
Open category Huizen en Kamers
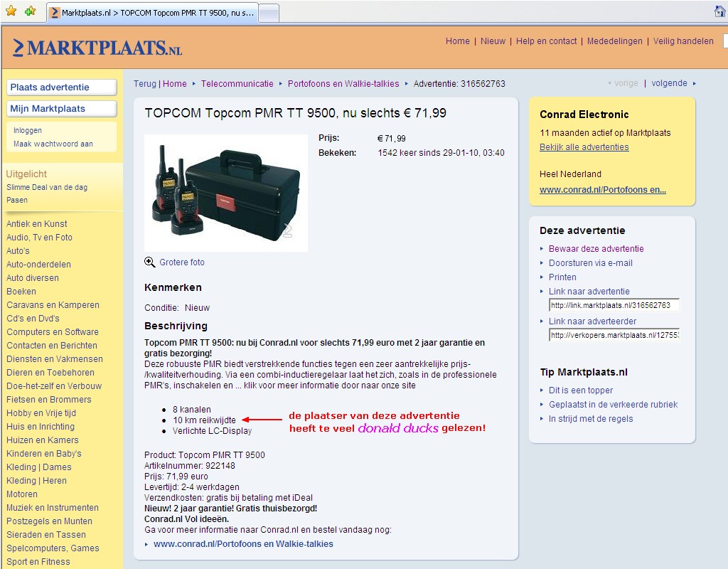click(43, 440)
